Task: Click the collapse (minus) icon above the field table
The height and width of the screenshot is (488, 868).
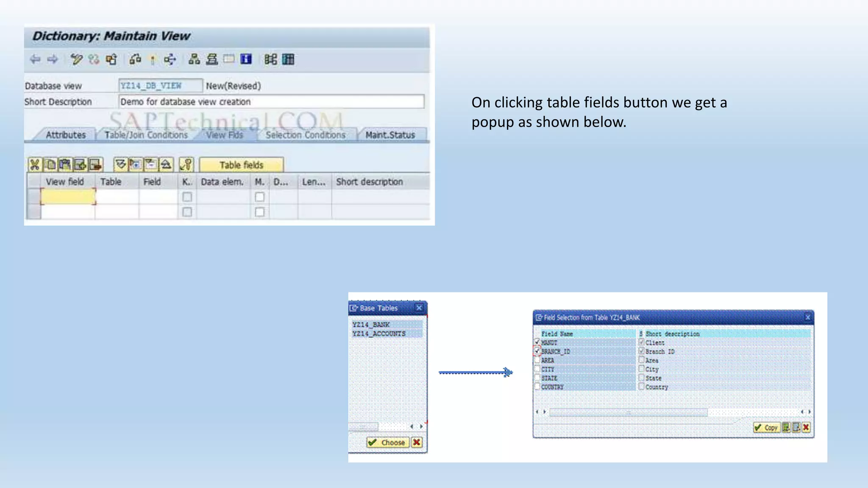Action: coord(150,164)
